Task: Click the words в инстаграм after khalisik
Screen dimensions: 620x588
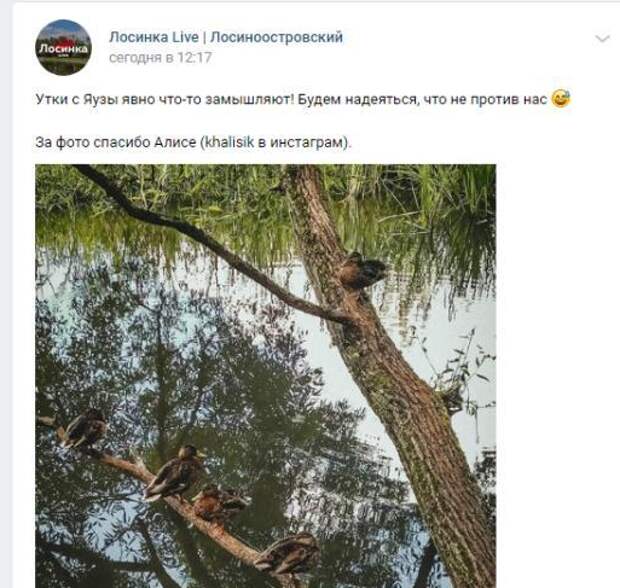Action: tap(302, 142)
